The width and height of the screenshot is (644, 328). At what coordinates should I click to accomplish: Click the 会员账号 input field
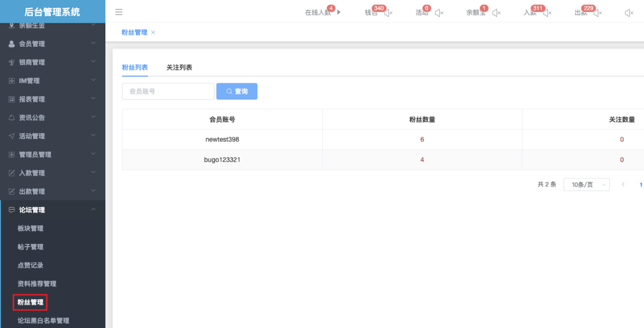pos(168,91)
